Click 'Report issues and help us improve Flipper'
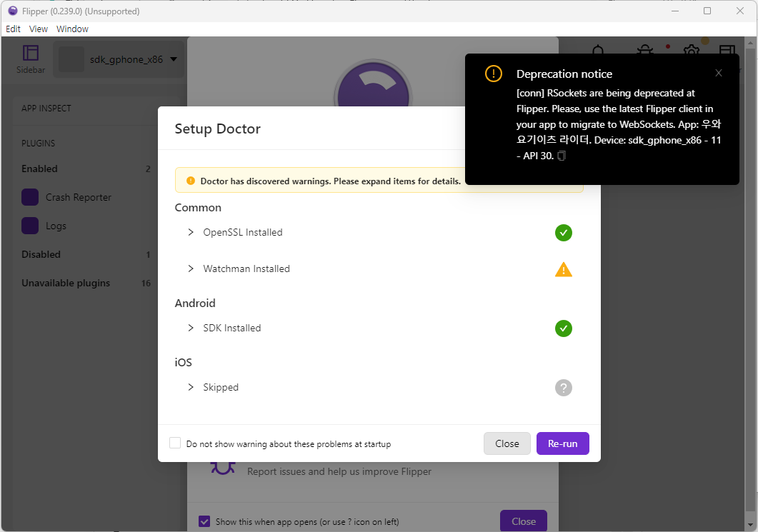The height and width of the screenshot is (532, 758). (x=339, y=471)
